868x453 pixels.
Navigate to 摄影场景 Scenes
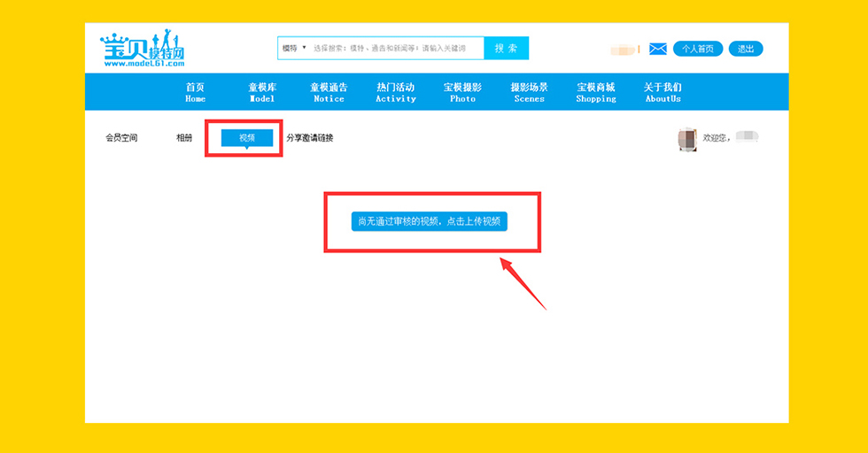[529, 92]
